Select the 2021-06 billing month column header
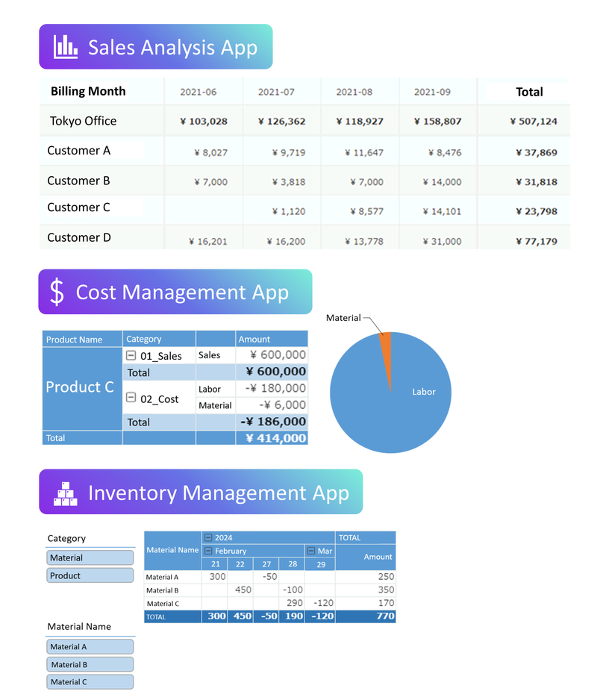This screenshot has height=700, width=597. click(x=199, y=92)
